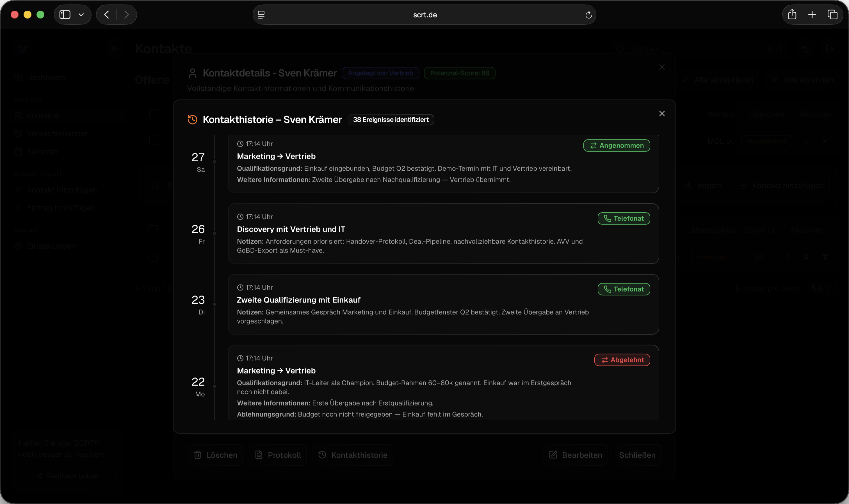Toggle the contacts table header checkbox
Screen dimensions: 849x504
(153, 230)
